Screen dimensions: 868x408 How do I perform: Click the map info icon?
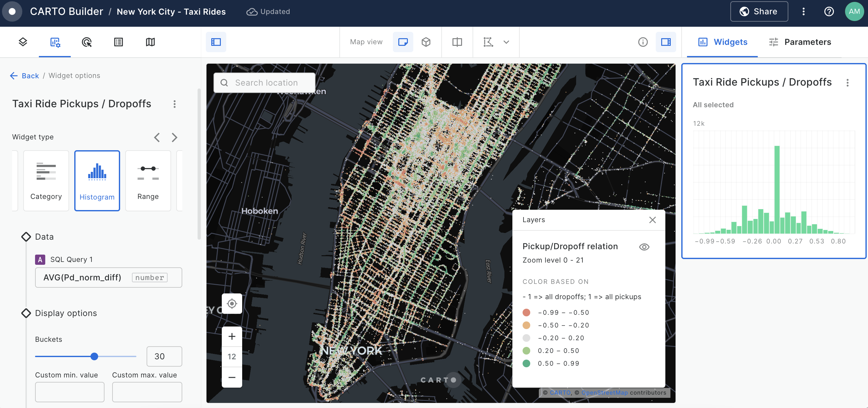643,42
